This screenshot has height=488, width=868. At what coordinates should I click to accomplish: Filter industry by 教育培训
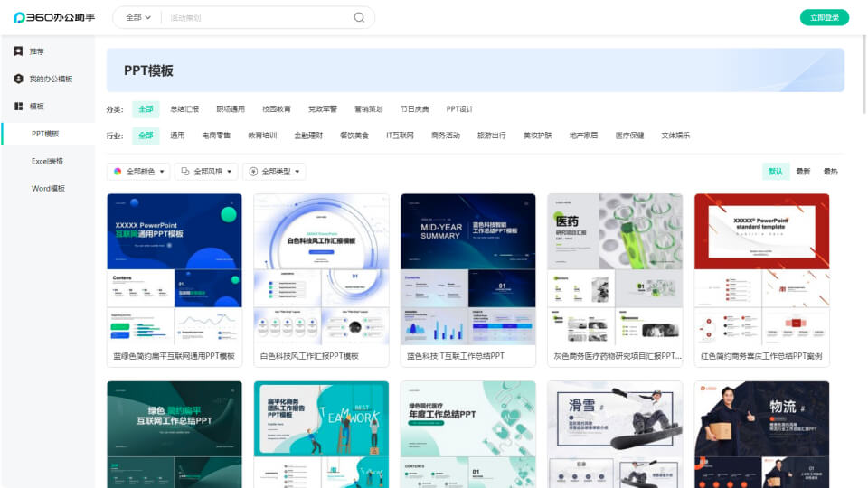(262, 135)
